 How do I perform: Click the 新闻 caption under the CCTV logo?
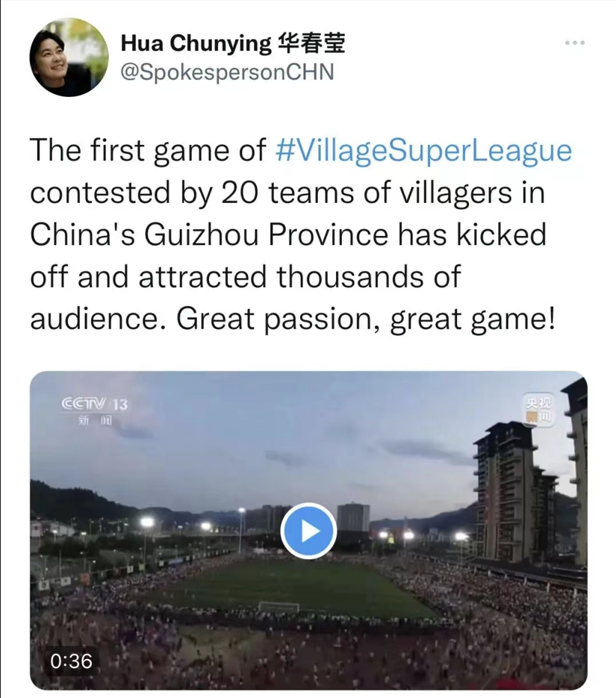(94, 420)
